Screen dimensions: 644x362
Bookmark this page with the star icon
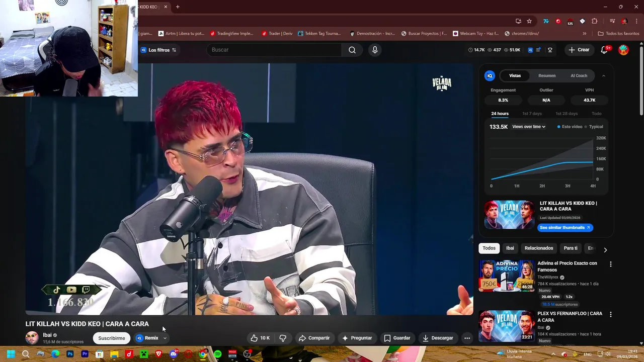coord(529,21)
